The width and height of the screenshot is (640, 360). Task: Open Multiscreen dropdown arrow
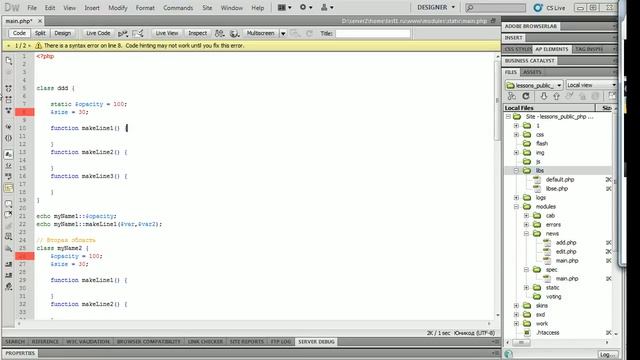click(283, 33)
